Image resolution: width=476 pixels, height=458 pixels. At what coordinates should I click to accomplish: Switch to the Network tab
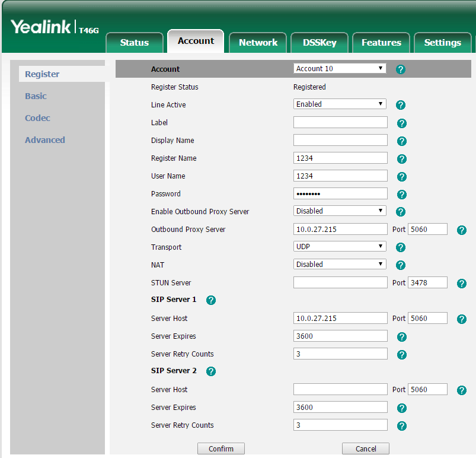click(258, 43)
